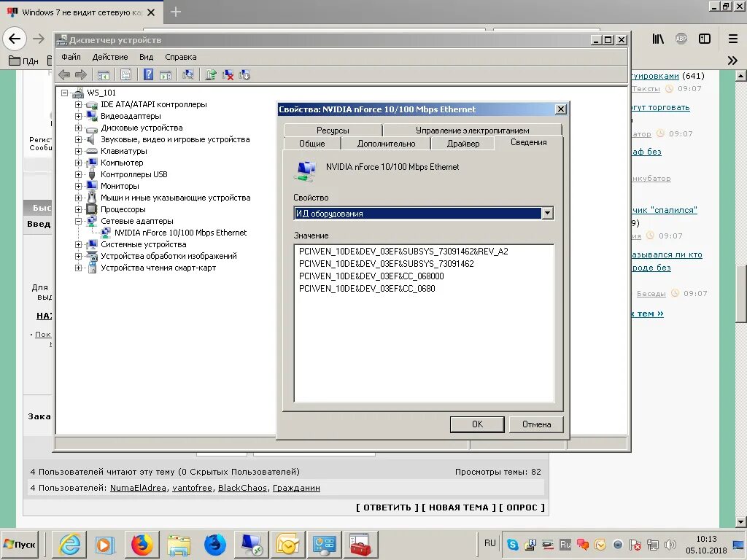Toggle the action pane toolbar icon
Viewport: 747px width, 560px height.
pyautogui.click(x=166, y=75)
